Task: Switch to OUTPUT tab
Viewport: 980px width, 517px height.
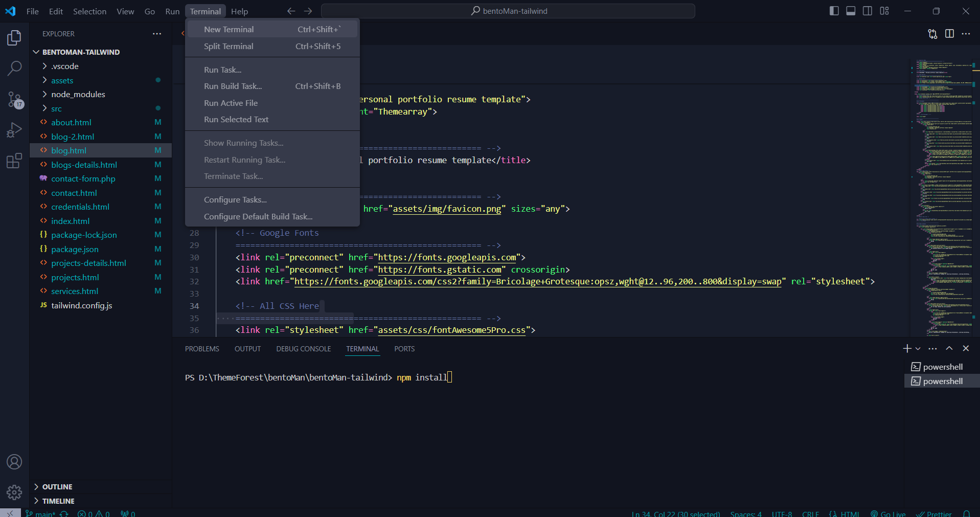Action: pos(247,349)
